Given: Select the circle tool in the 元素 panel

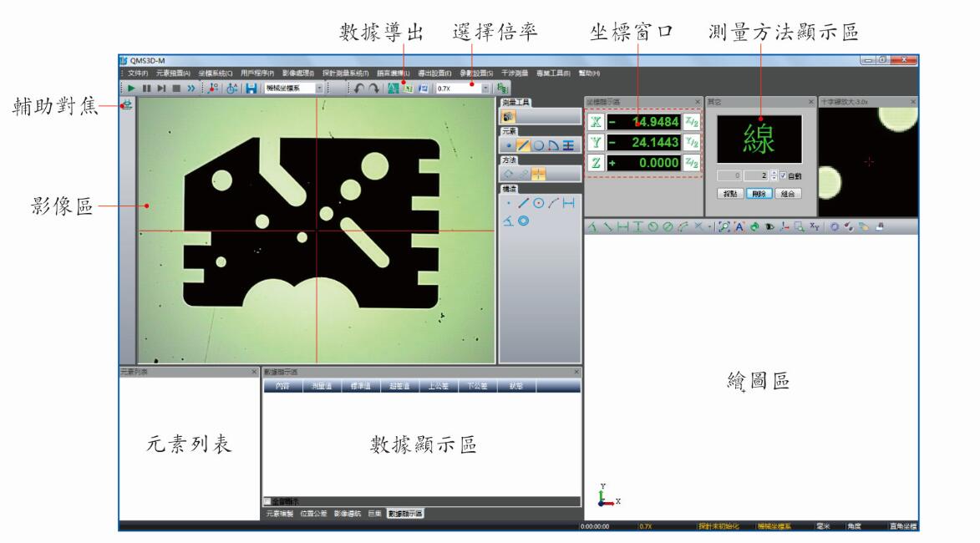Looking at the screenshot, I should (x=538, y=145).
